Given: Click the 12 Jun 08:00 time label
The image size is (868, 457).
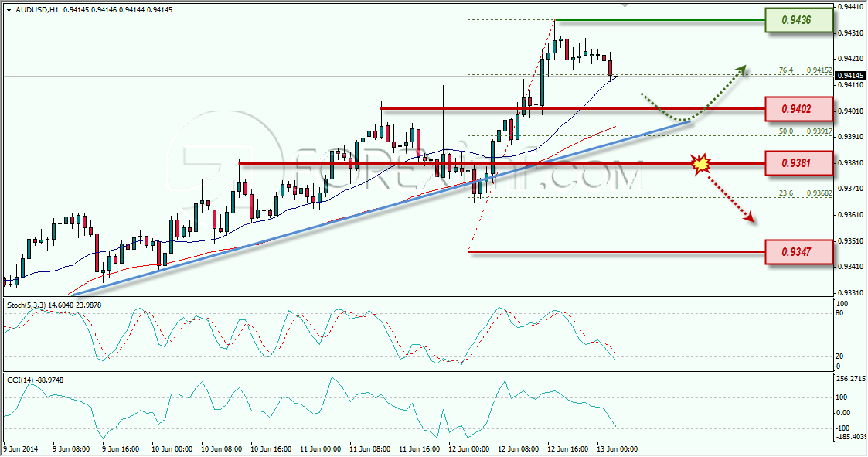Looking at the screenshot, I should (x=518, y=448).
